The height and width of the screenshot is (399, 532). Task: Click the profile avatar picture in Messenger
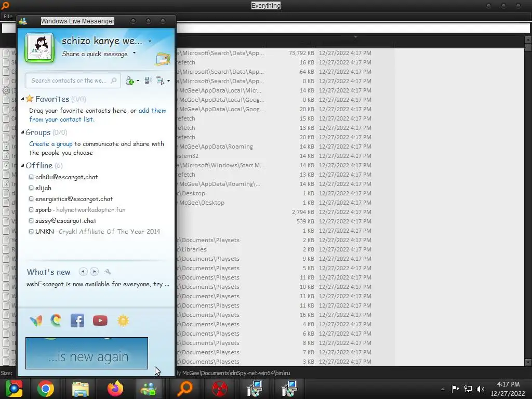pyautogui.click(x=39, y=48)
